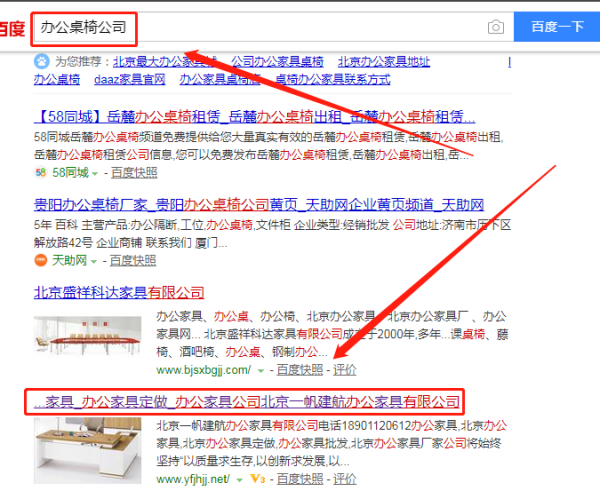Screen dimensions: 600x491
Task: Click the Baidu logo
Action: (x=12, y=28)
